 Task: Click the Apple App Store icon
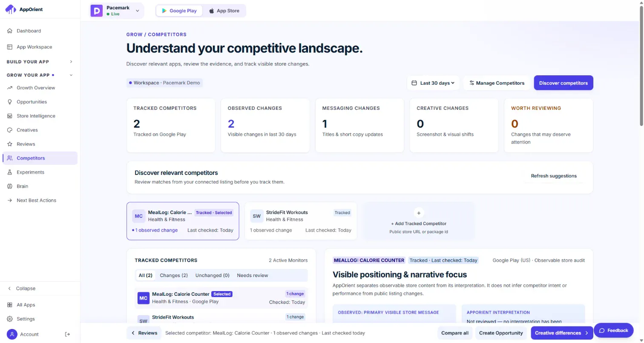click(212, 11)
